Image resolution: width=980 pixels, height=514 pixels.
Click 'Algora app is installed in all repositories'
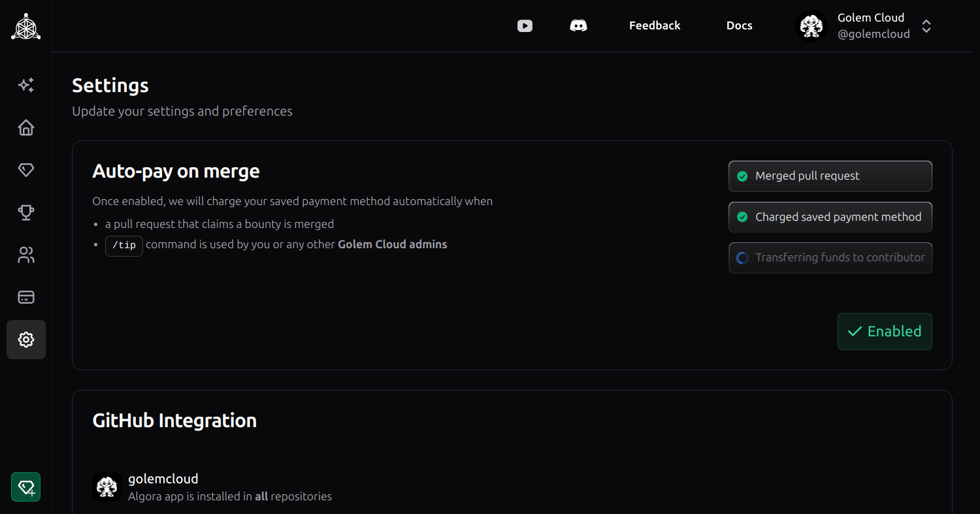[x=230, y=496]
